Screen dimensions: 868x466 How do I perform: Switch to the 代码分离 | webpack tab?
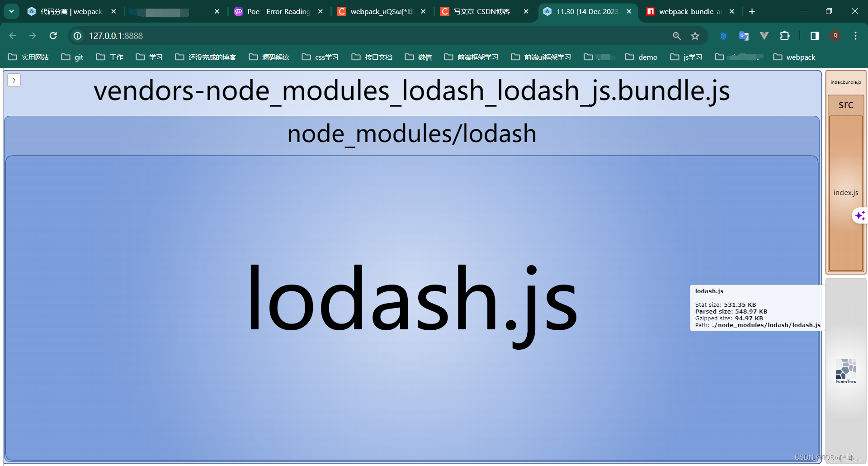71,11
